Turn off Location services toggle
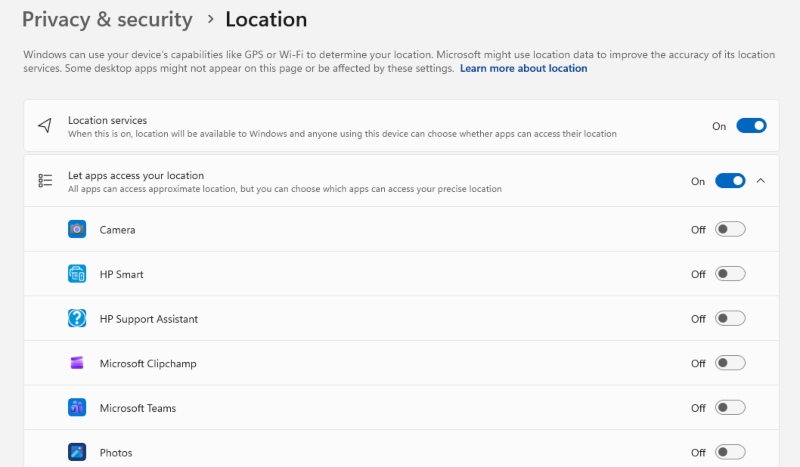 click(751, 126)
